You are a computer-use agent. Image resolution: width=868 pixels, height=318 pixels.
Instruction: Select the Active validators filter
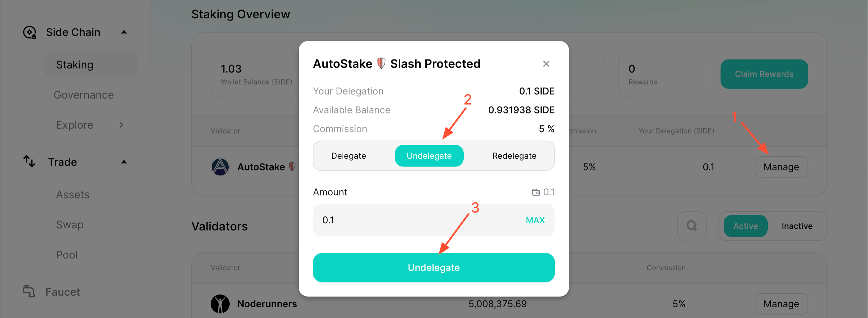745,226
